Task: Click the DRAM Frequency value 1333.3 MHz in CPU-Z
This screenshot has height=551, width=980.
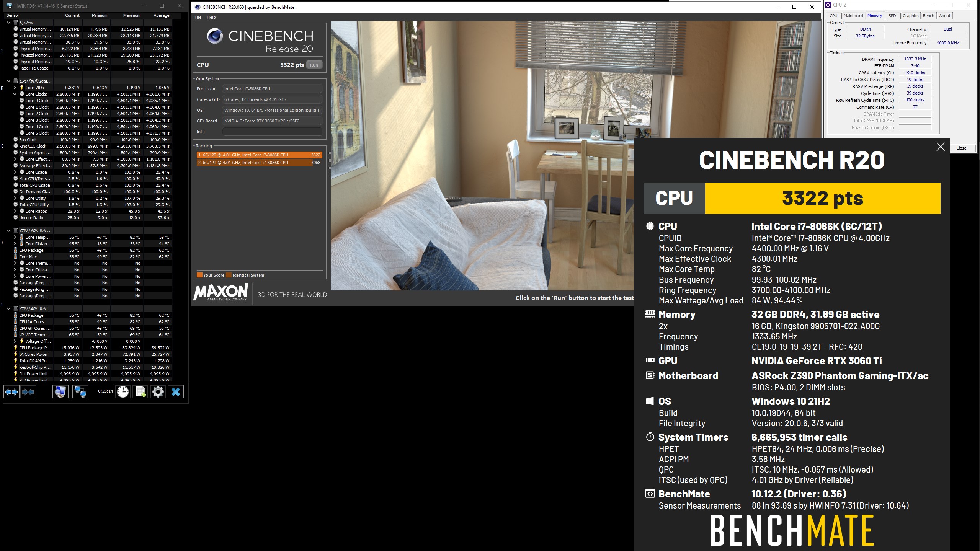Action: click(915, 59)
